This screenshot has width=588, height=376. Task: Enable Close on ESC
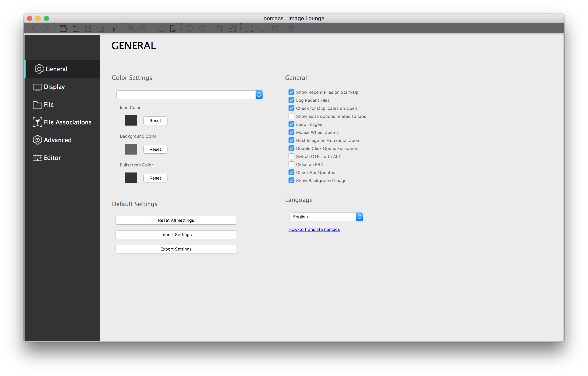tap(291, 164)
